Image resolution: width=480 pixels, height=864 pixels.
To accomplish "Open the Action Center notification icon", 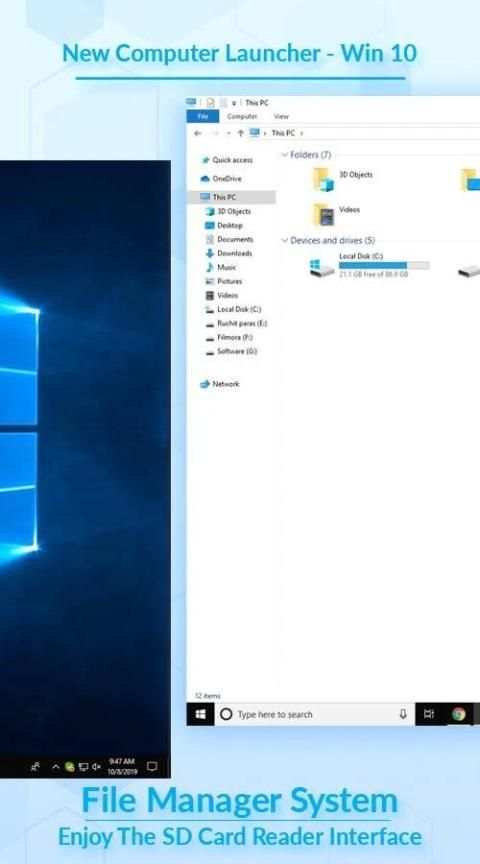I will 152,766.
